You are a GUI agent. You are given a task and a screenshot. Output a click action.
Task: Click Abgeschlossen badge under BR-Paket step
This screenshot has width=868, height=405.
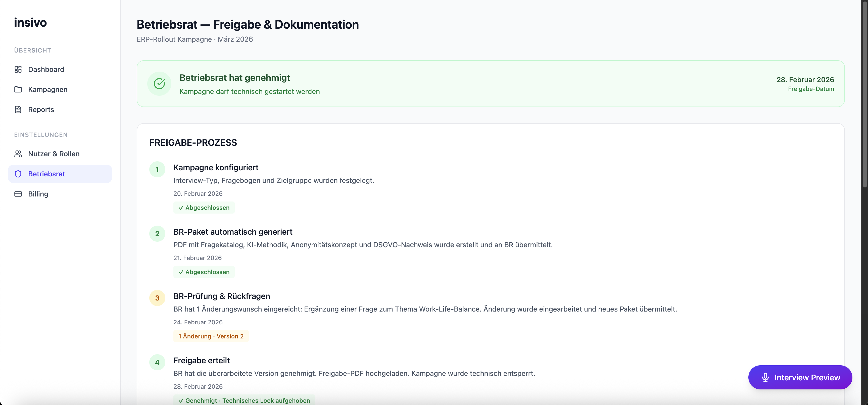204,272
